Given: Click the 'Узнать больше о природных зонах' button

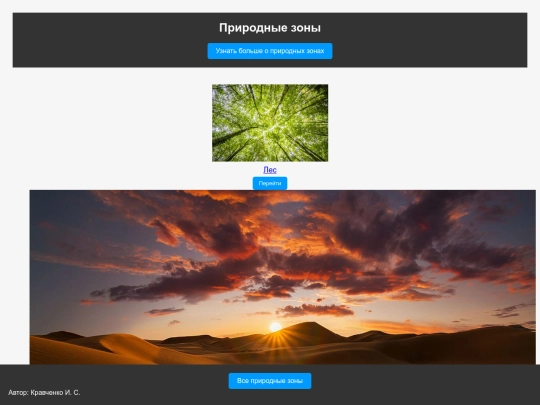Looking at the screenshot, I should tap(270, 51).
